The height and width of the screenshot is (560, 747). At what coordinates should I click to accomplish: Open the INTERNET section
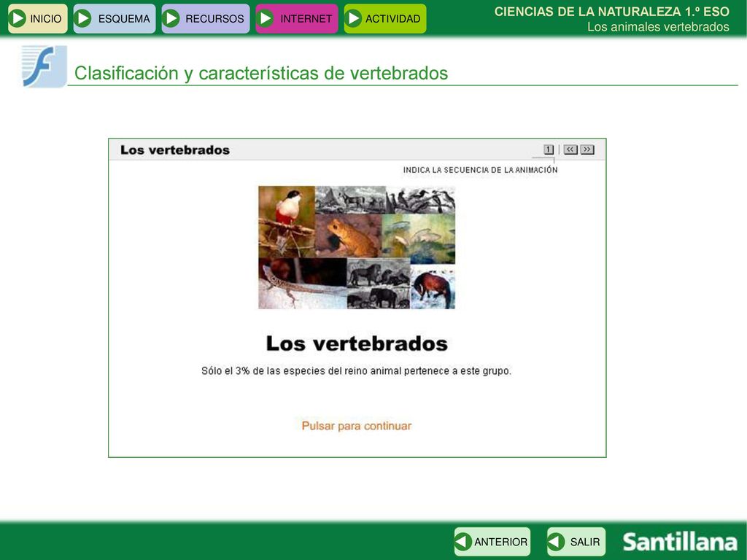(297, 18)
